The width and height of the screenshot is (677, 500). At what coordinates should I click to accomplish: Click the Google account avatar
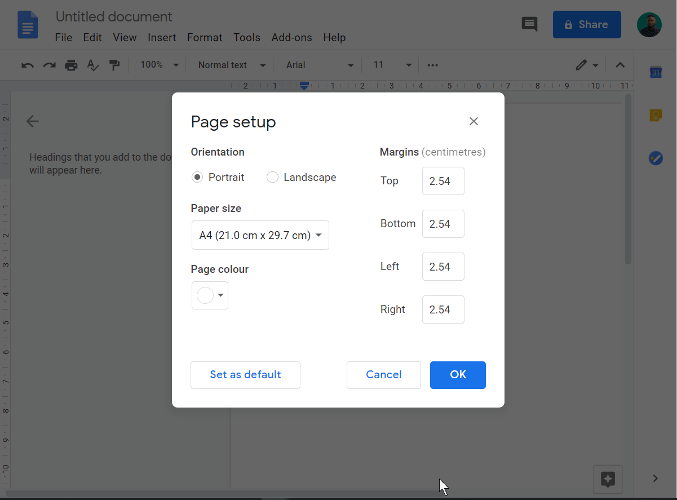tap(649, 25)
